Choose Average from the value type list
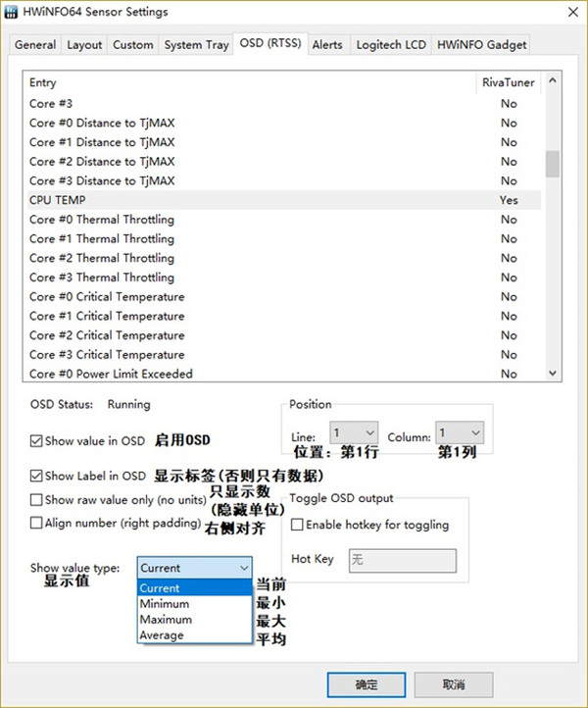 pyautogui.click(x=162, y=635)
